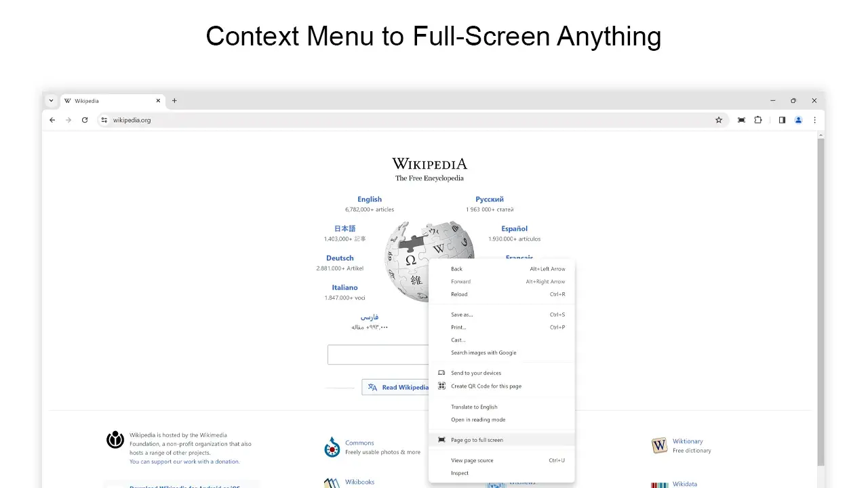Open Русский Wikipedia link
Viewport: 868px width, 488px height.
[490, 199]
